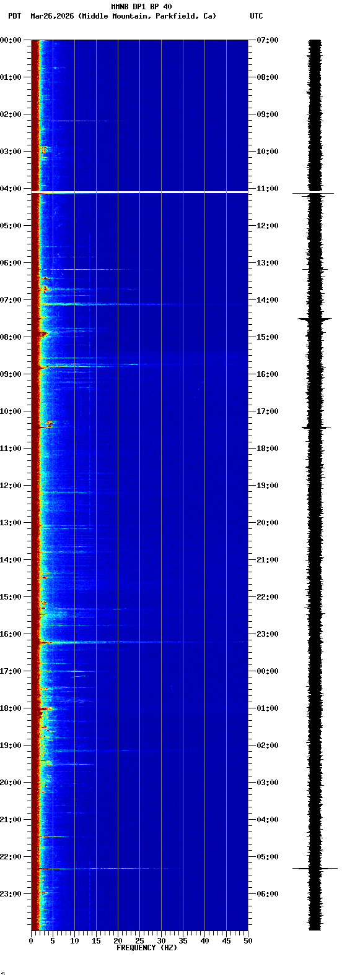The image size is (342, 980).
Task: Click the "UTC" label at top right
Action: point(256,16)
